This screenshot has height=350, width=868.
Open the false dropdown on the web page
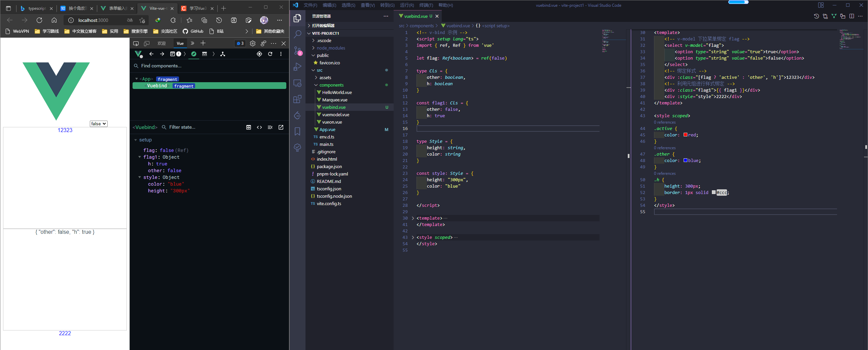[98, 124]
